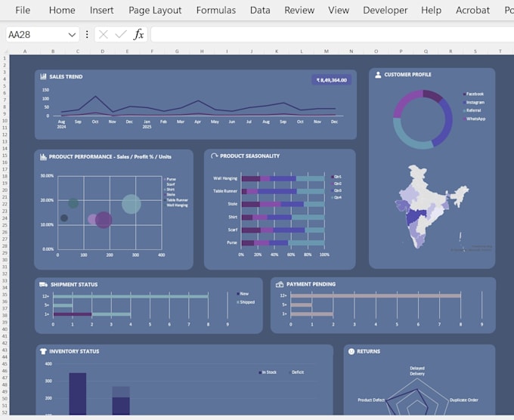This screenshot has height=420, width=514.
Task: Select the Product Seasonality refresh arrow icon
Action: coord(215,156)
